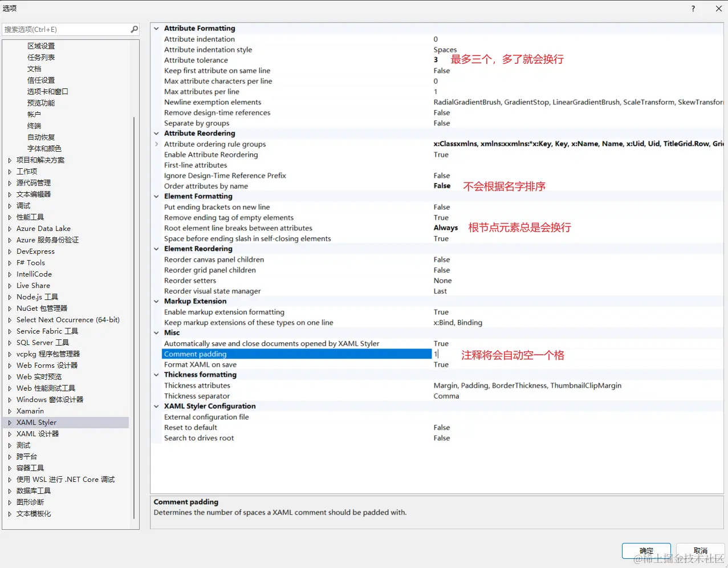Select Root element line breaks between attributes
This screenshot has height=568, width=728.
point(238,228)
